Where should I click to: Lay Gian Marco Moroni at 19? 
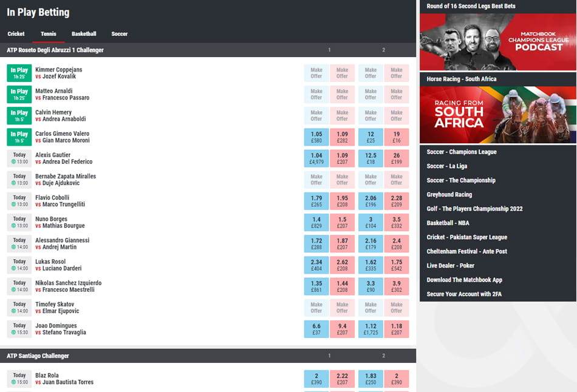(x=397, y=137)
